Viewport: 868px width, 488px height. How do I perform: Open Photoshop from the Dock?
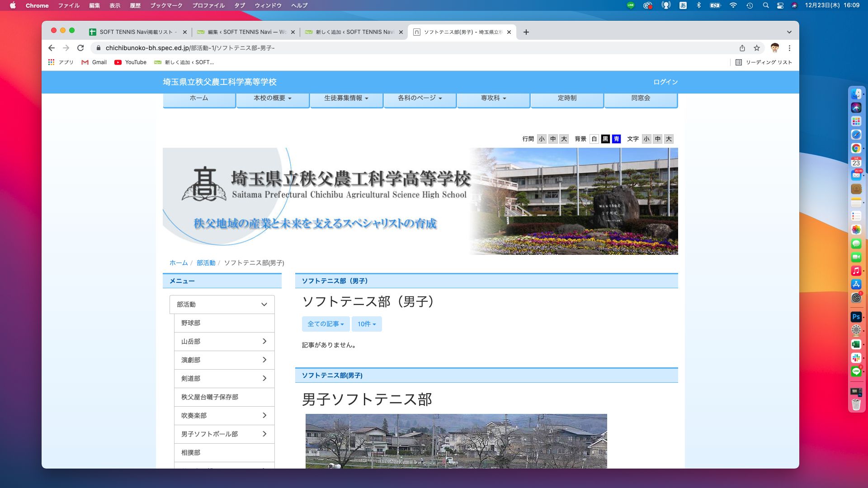[x=856, y=317]
